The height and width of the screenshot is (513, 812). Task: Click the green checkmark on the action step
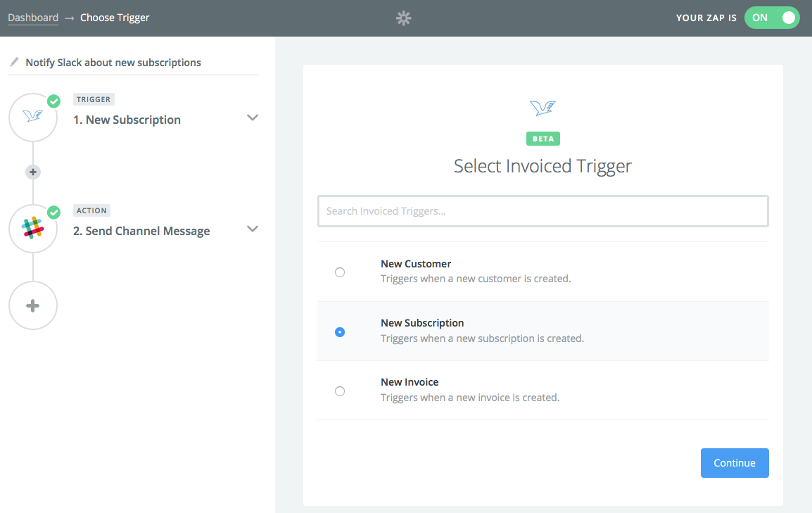pos(53,213)
